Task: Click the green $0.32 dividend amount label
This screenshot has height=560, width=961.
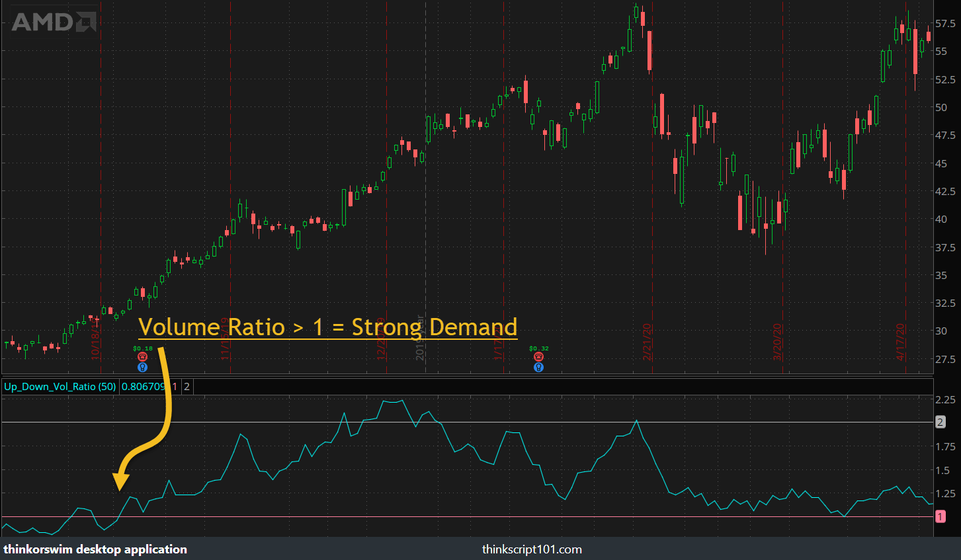Action: coord(538,347)
